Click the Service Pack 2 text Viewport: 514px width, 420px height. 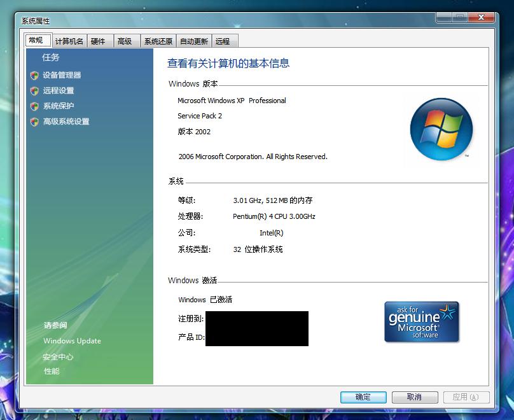pos(200,116)
